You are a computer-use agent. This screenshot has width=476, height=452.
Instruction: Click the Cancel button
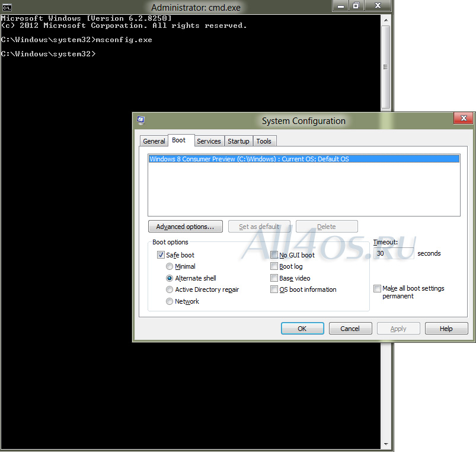(350, 329)
